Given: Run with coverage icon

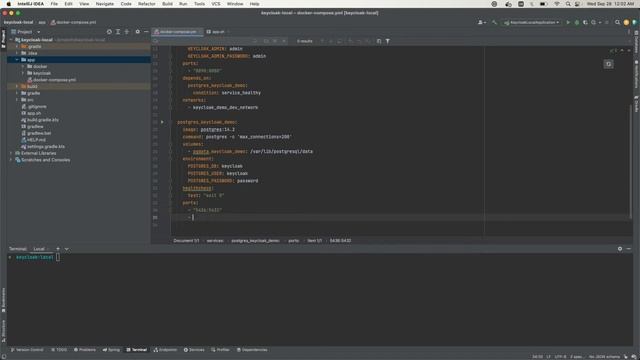Looking at the screenshot, I should coord(585,22).
